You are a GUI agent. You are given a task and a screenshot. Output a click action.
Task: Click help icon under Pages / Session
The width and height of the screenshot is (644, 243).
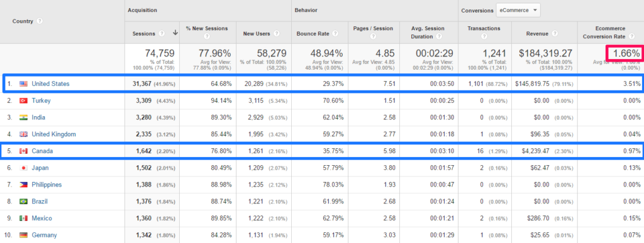[373, 36]
